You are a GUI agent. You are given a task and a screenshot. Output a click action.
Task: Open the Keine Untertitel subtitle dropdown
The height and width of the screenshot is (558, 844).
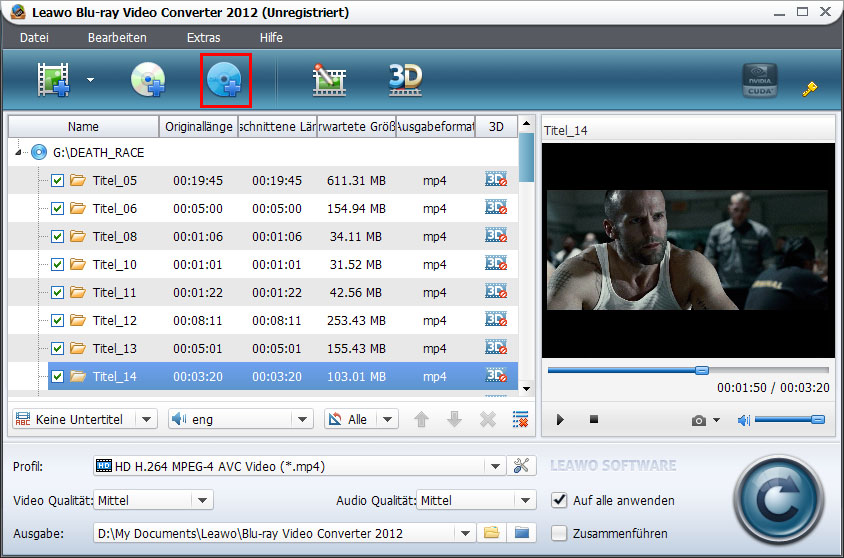point(146,419)
